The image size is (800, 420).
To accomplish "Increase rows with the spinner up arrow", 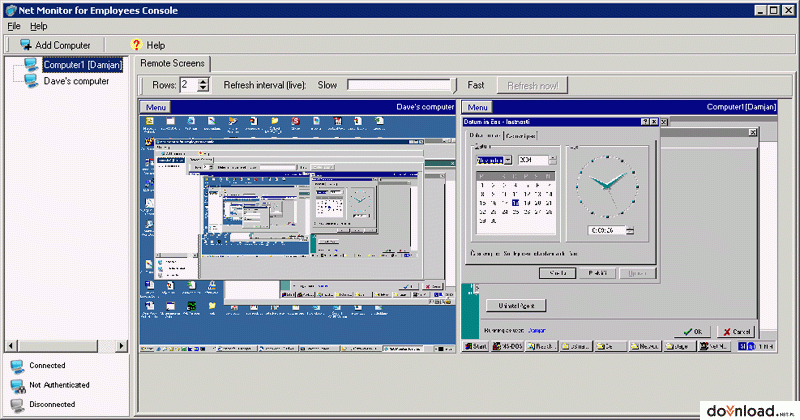I will tap(203, 82).
